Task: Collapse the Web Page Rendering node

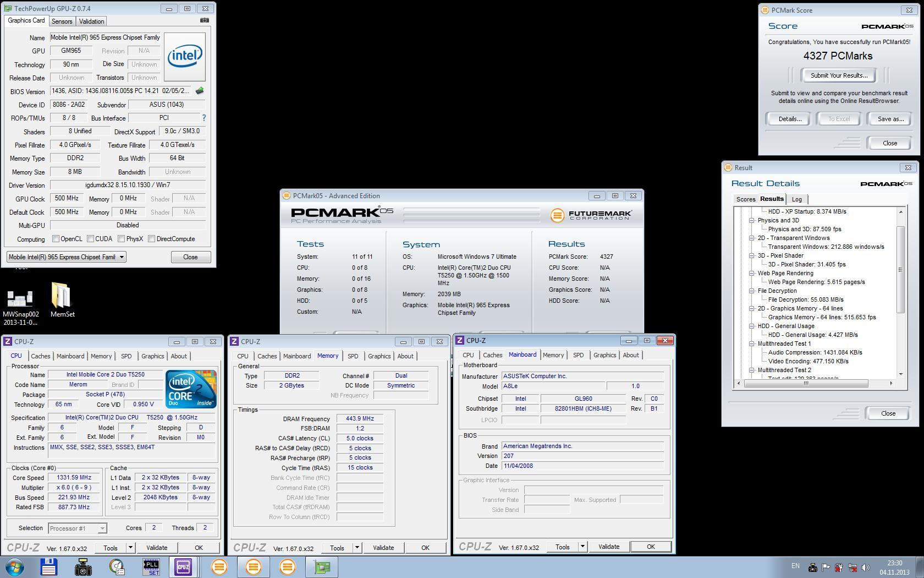Action: 751,273
